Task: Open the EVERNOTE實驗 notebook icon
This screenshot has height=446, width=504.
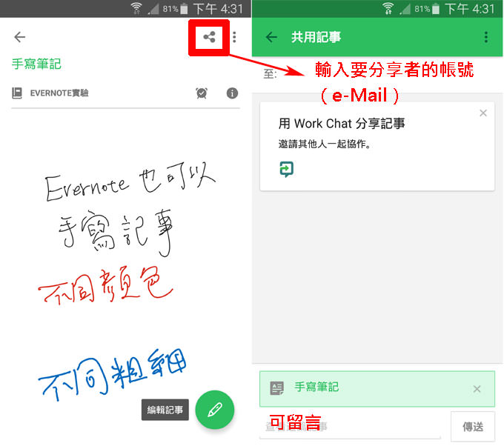Action: pos(17,93)
